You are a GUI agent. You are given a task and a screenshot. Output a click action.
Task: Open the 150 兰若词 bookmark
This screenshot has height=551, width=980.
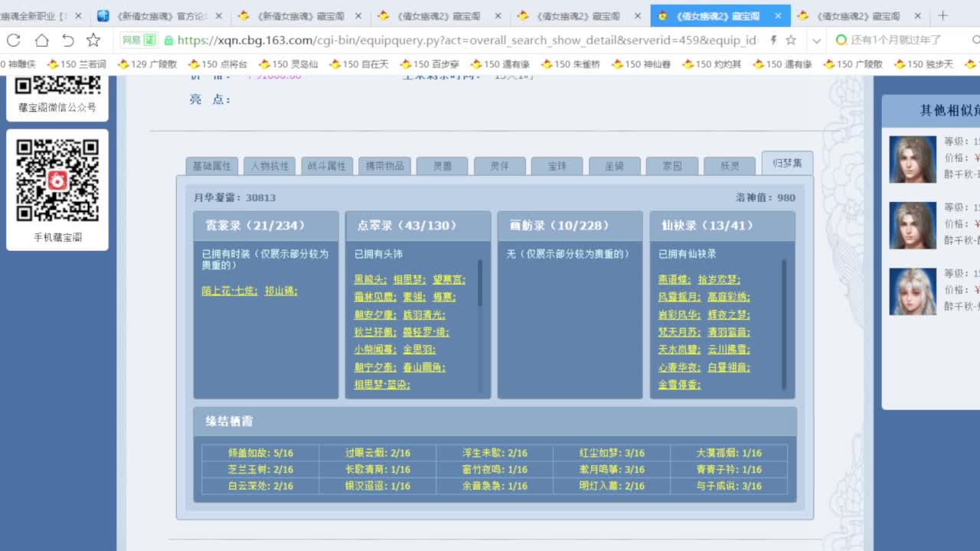coord(77,64)
